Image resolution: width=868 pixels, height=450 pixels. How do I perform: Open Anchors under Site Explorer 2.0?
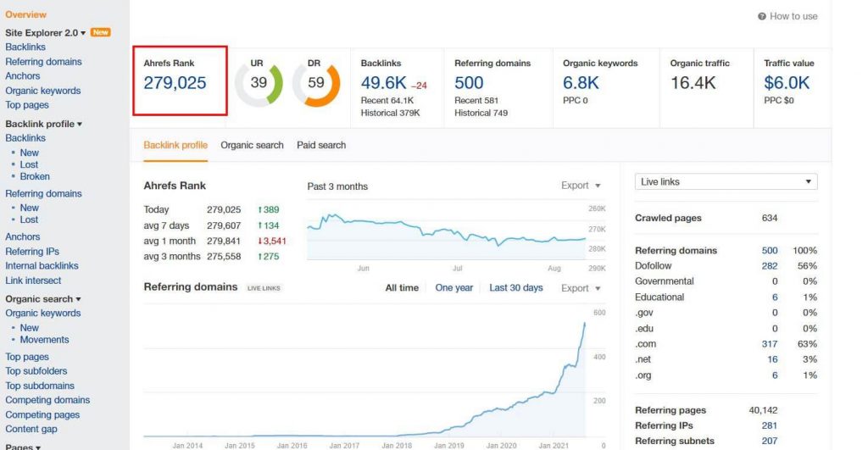click(23, 75)
